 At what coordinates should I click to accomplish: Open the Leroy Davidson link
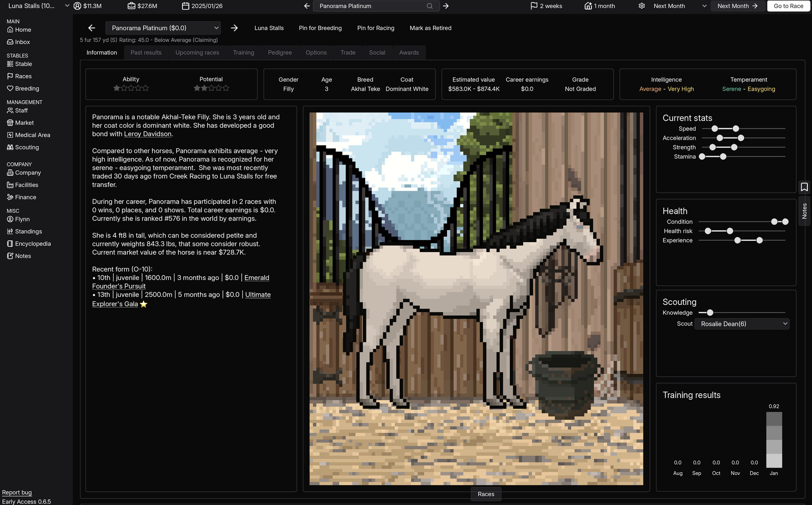pyautogui.click(x=148, y=134)
